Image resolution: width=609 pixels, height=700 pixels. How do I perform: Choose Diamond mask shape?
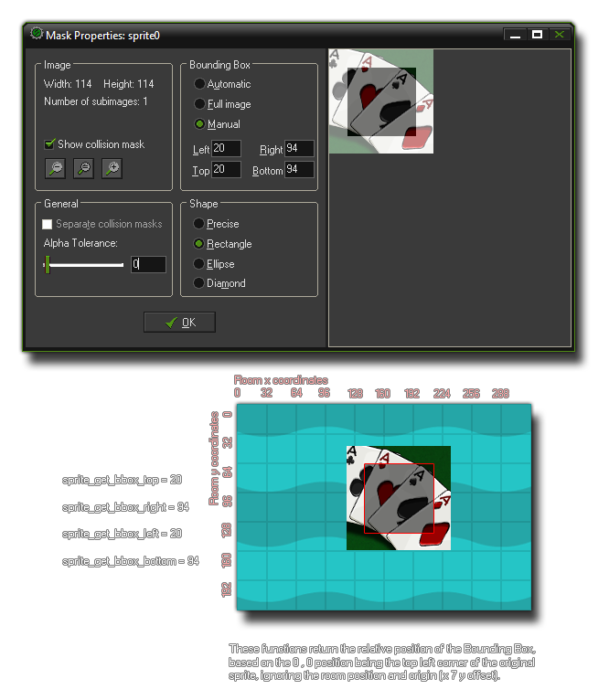tap(198, 283)
